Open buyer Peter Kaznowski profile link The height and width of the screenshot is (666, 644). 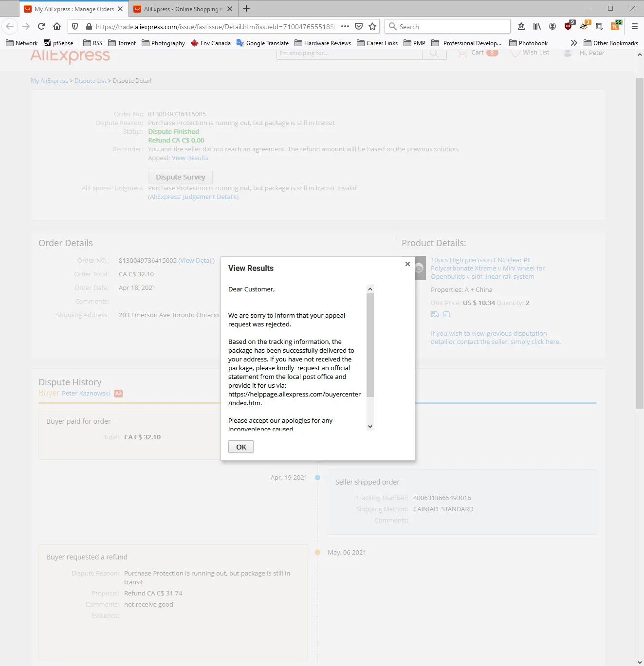click(86, 393)
